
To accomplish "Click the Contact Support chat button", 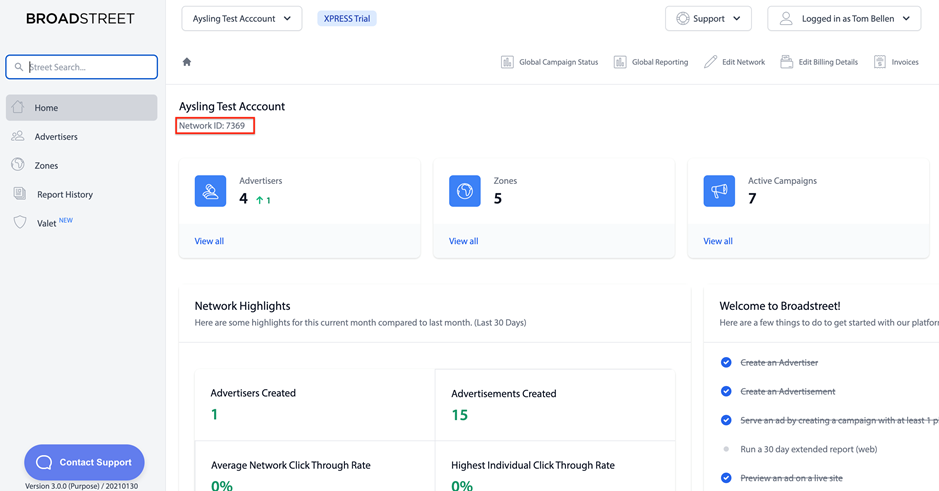I will [84, 462].
